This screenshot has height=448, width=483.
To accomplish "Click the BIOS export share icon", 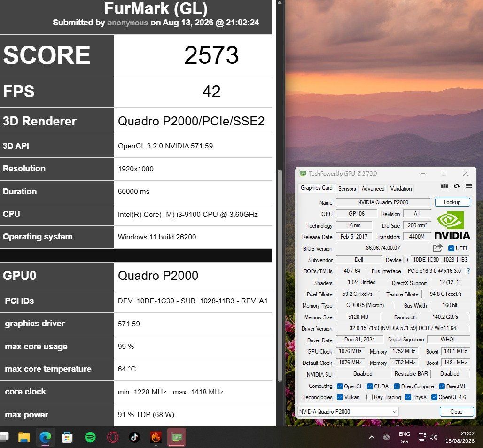I will click(437, 248).
